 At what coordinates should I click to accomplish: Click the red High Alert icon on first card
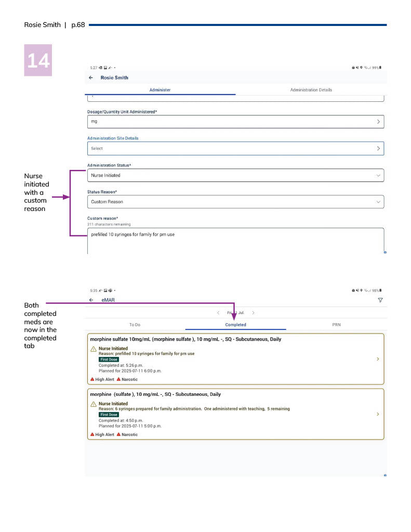pyautogui.click(x=92, y=379)
